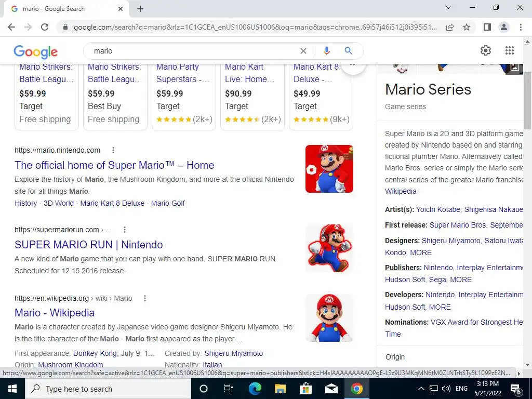Open SUPER MARIO RUN | Nintendo result

coord(88,245)
